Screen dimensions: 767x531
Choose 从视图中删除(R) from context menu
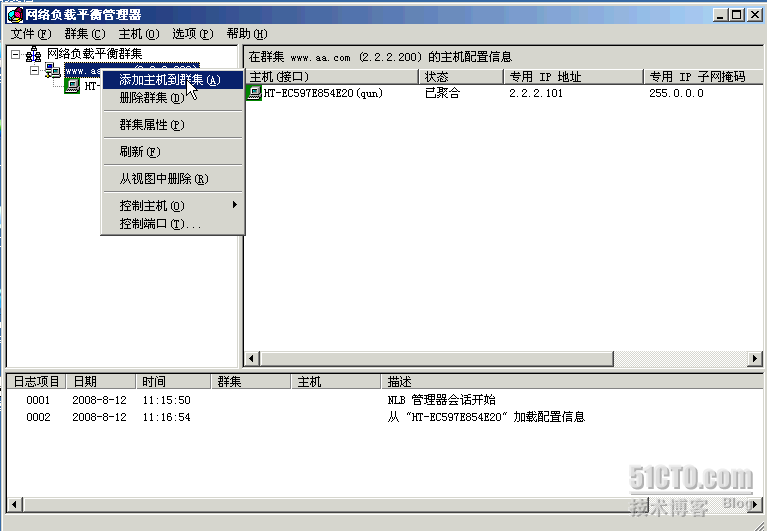[173, 178]
